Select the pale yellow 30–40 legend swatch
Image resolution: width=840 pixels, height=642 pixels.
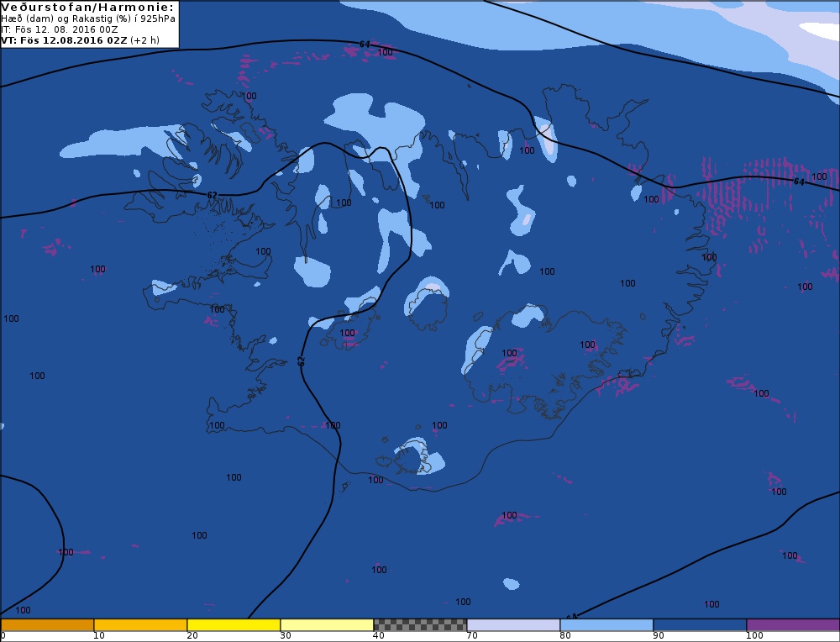click(327, 625)
